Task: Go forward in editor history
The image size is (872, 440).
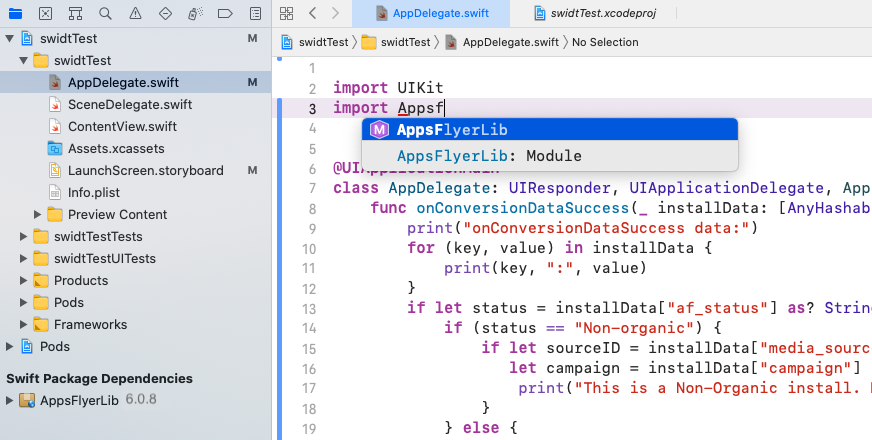Action: coord(335,13)
